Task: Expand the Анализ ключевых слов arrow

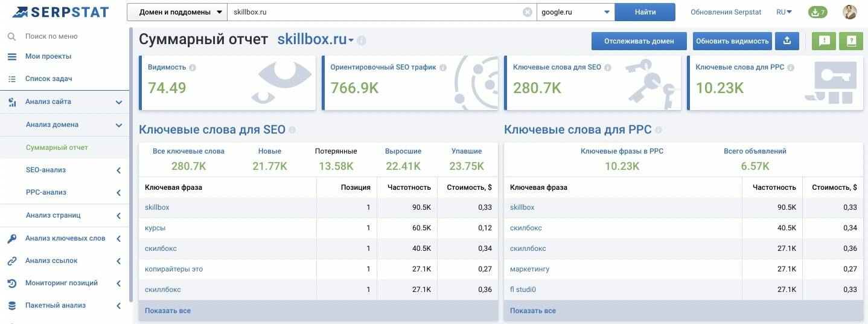Action: (x=119, y=239)
